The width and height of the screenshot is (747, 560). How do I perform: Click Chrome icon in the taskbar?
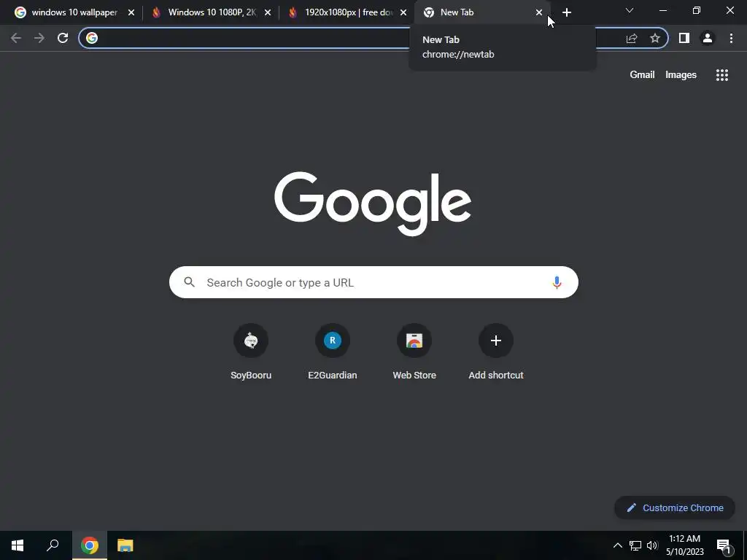point(90,545)
